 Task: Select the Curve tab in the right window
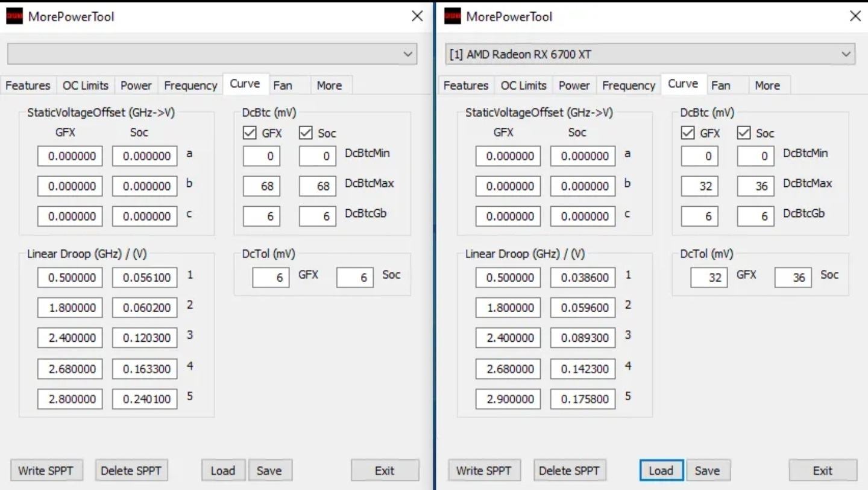[x=683, y=84]
